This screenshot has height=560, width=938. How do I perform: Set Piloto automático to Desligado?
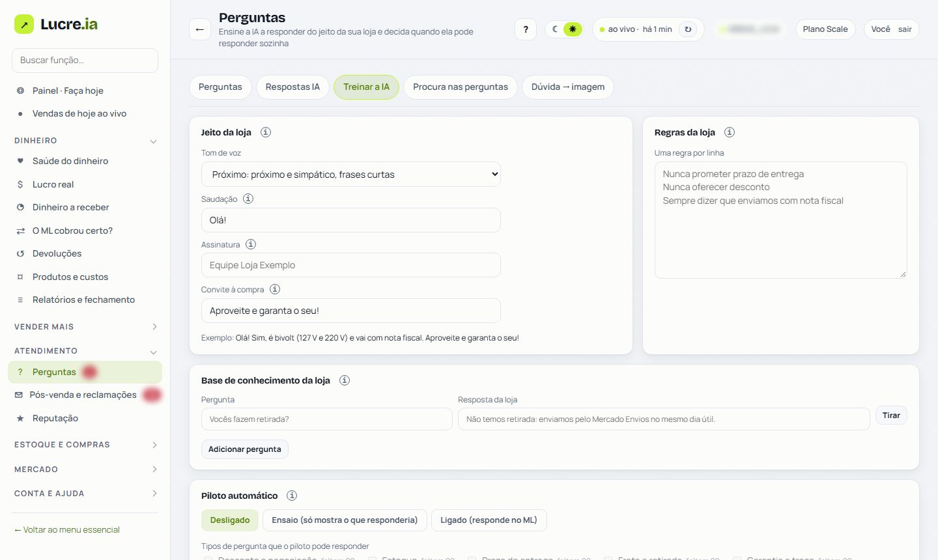pos(230,520)
